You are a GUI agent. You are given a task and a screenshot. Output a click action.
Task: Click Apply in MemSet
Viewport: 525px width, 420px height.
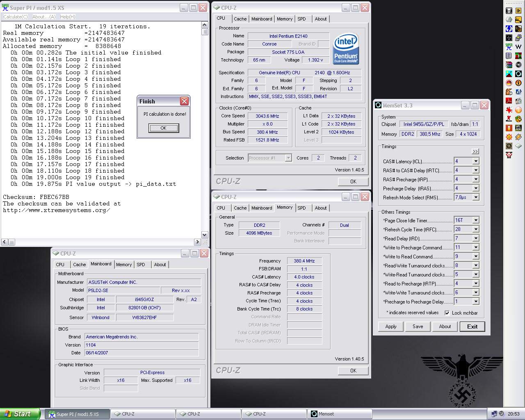point(391,326)
